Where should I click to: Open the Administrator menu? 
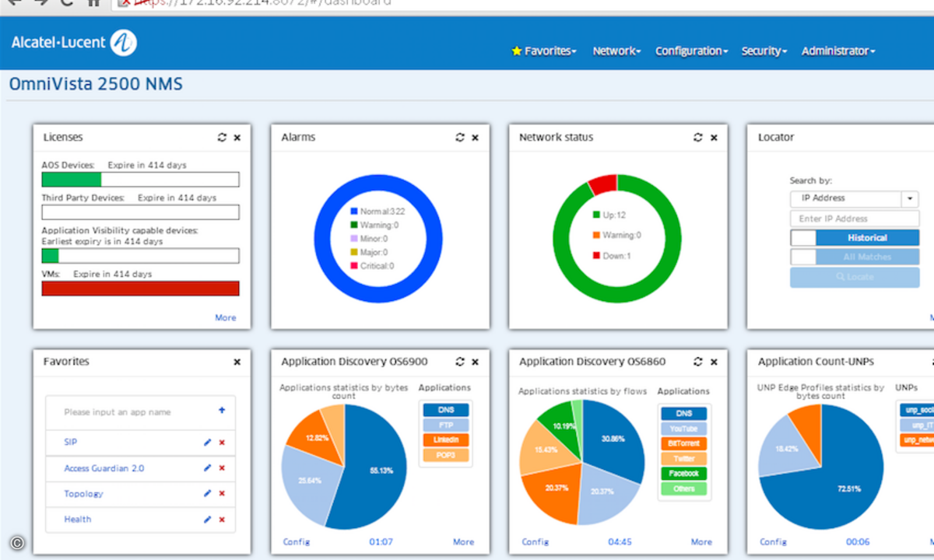point(838,51)
